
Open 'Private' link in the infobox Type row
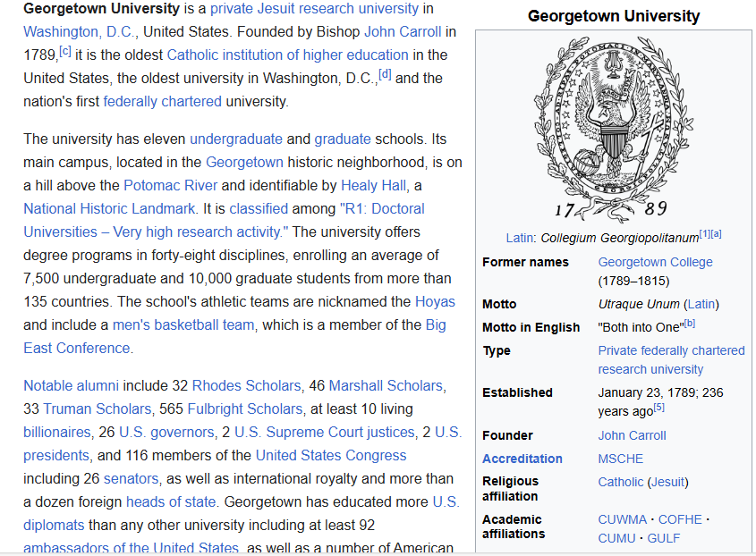point(617,350)
